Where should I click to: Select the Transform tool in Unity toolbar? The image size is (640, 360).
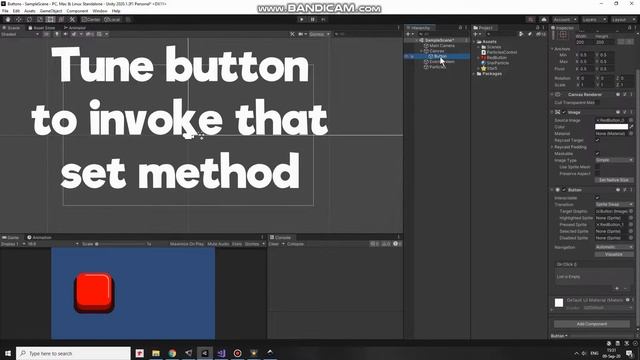tap(61, 20)
